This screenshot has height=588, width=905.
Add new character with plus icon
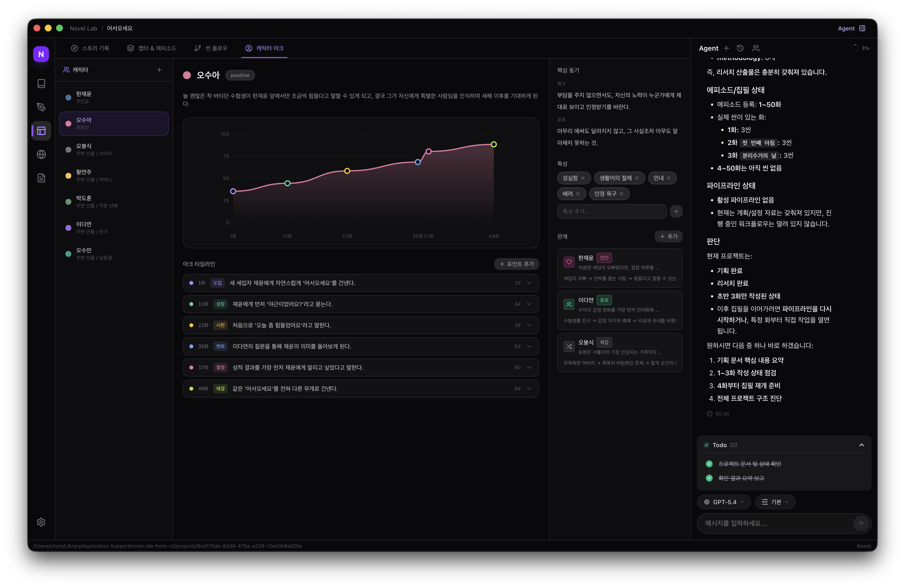(159, 70)
